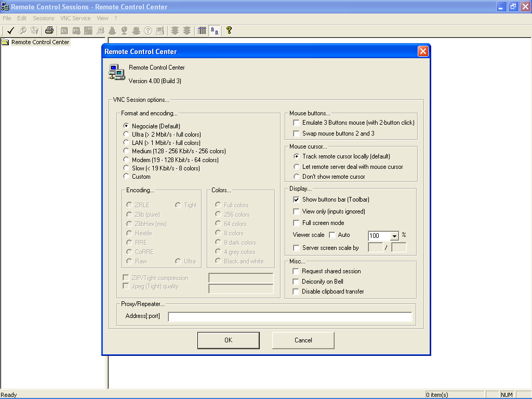Click the dotted password grid toolbar icon
The height and width of the screenshot is (399, 532).
tap(88, 31)
